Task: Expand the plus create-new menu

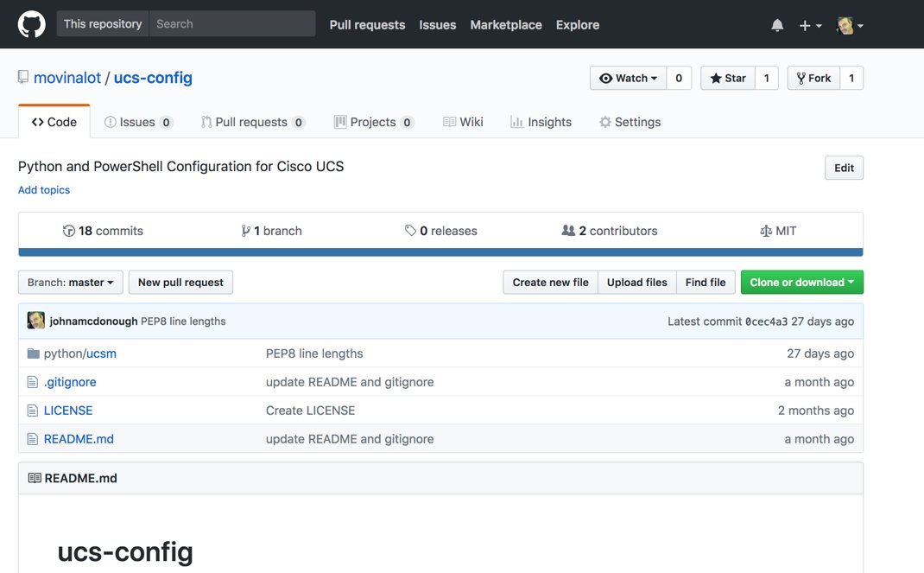Action: point(810,25)
